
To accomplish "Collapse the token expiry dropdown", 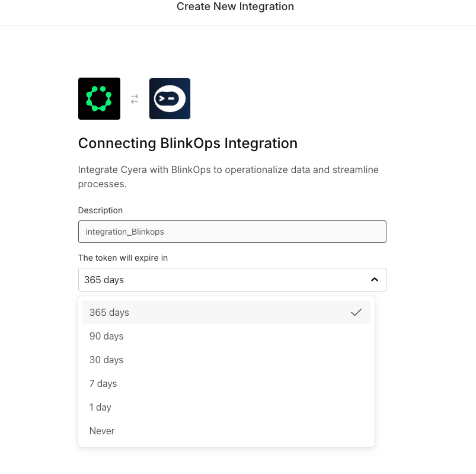I will click(x=232, y=280).
